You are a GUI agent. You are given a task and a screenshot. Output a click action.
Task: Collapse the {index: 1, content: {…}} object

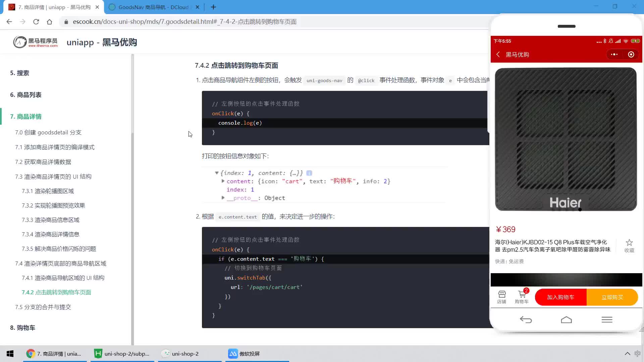pos(217,173)
